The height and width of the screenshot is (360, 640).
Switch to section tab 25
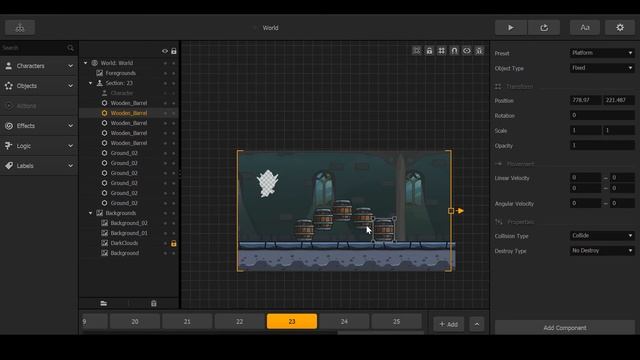(x=396, y=322)
